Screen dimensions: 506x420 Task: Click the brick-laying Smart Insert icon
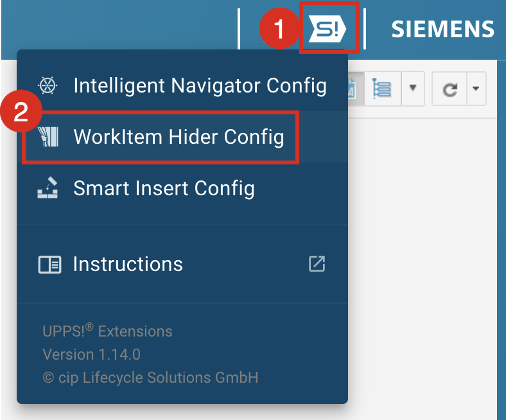(x=48, y=188)
